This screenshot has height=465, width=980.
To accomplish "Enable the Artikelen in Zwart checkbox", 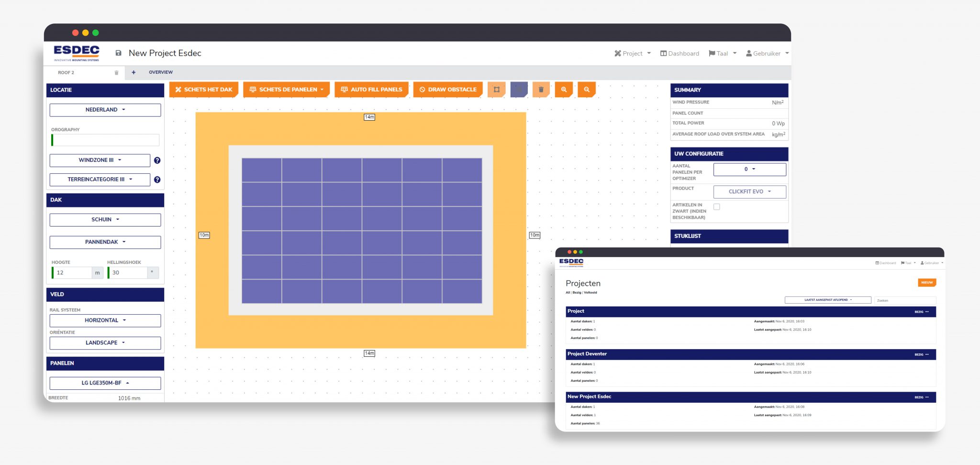I will click(x=716, y=206).
